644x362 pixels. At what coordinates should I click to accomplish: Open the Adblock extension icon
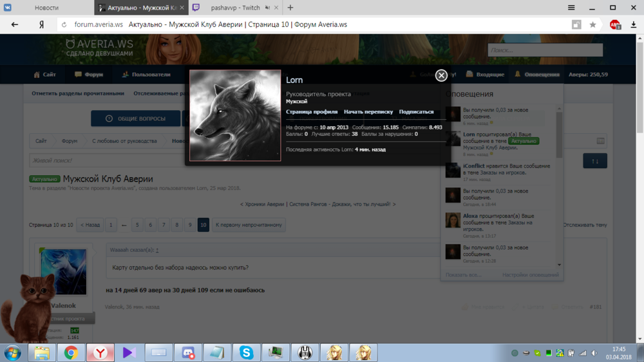tap(615, 24)
